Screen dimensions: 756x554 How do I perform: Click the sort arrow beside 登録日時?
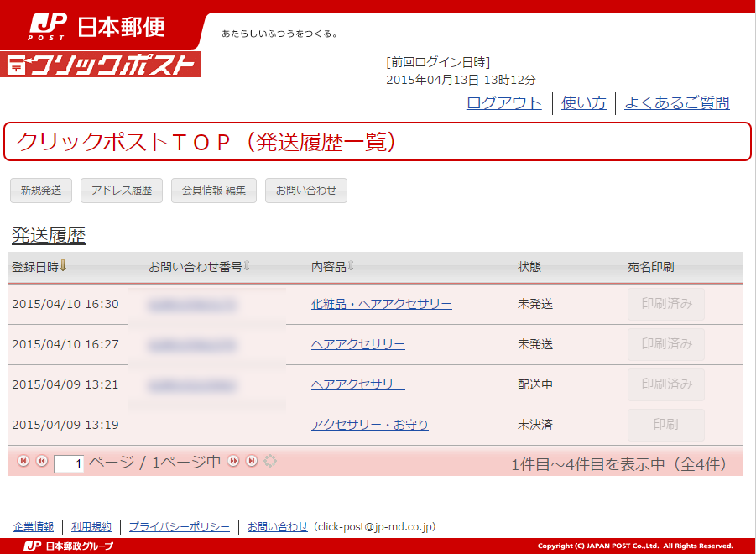pyautogui.click(x=63, y=266)
